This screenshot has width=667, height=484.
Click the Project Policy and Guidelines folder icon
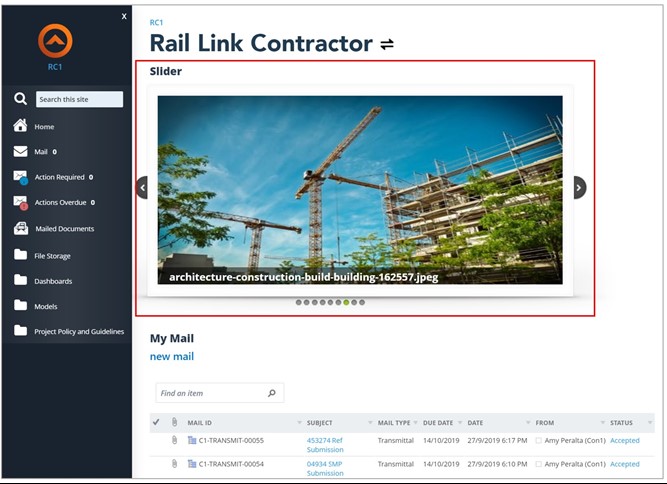click(20, 330)
